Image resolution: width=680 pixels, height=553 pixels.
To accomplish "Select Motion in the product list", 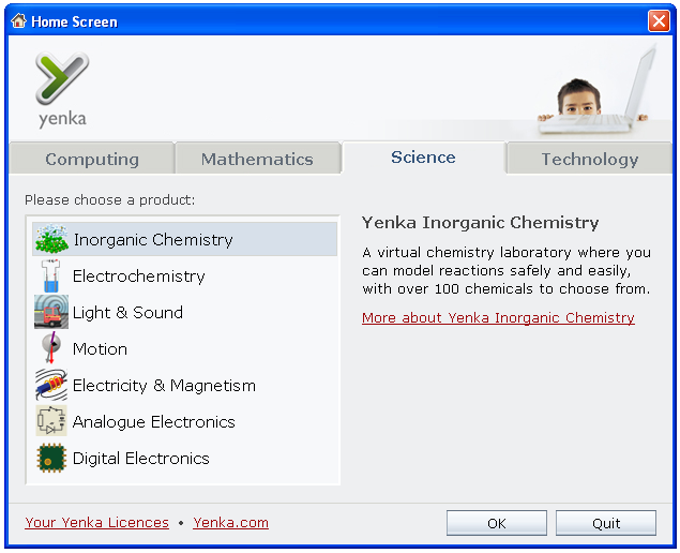I will pos(100,349).
